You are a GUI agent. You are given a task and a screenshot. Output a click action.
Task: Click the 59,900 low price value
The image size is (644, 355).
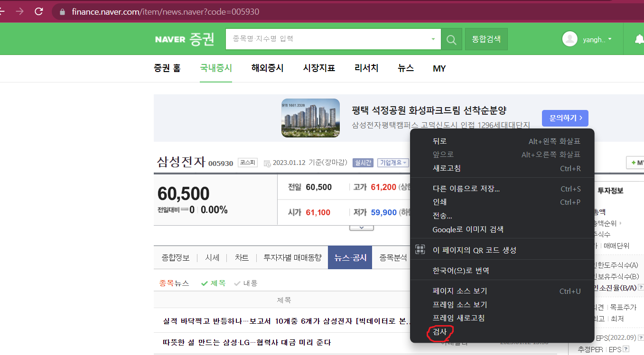pos(384,212)
